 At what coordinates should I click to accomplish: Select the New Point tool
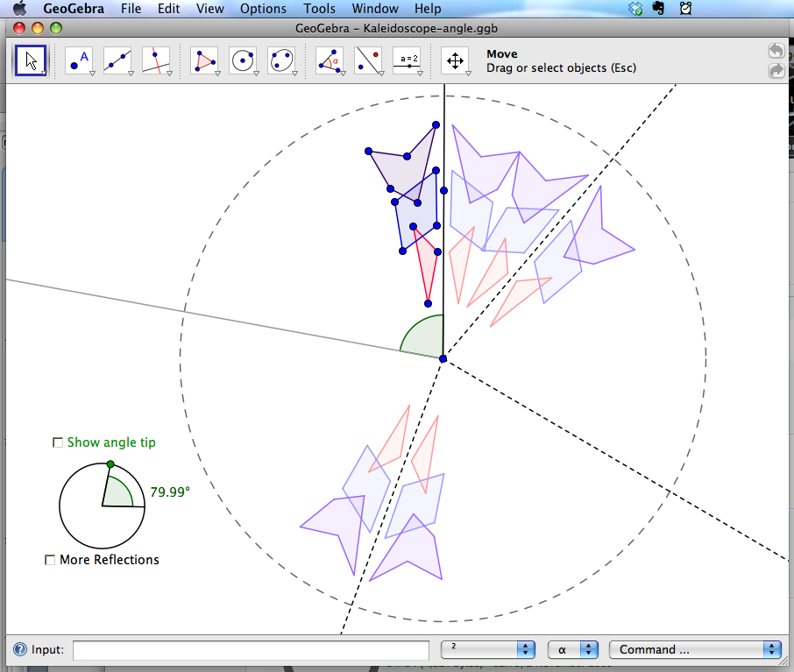77,60
